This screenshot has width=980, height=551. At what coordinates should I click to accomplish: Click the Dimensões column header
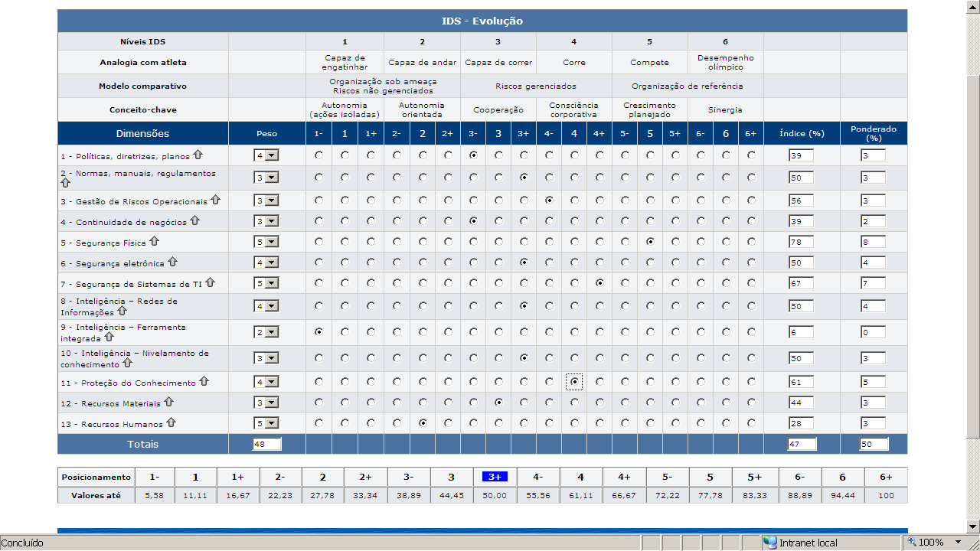pyautogui.click(x=142, y=133)
